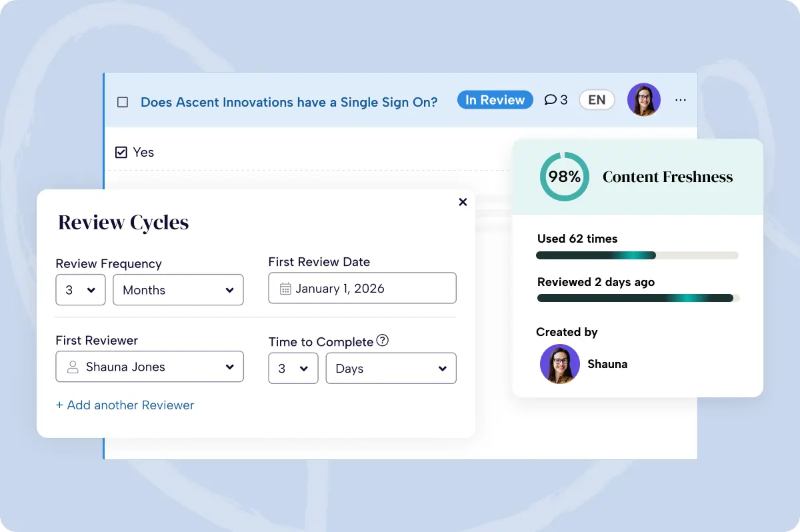Select the question row checkbox
800x532 pixels.
123,102
